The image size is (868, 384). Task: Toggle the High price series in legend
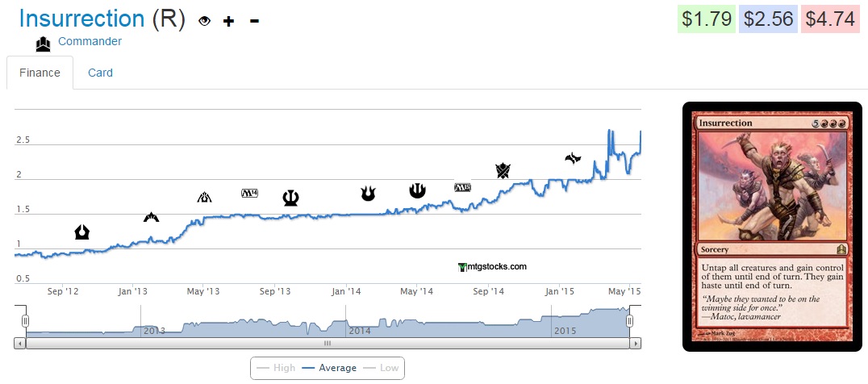point(275,368)
